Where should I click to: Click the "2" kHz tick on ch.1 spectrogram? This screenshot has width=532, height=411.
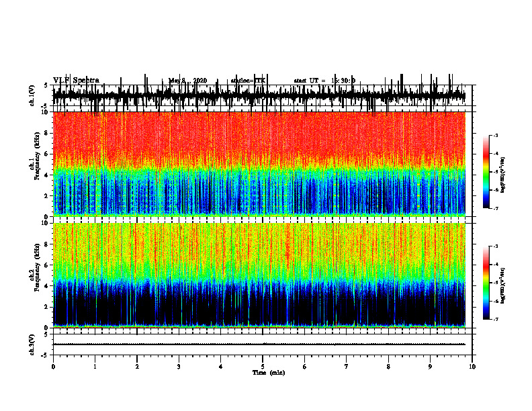point(46,195)
